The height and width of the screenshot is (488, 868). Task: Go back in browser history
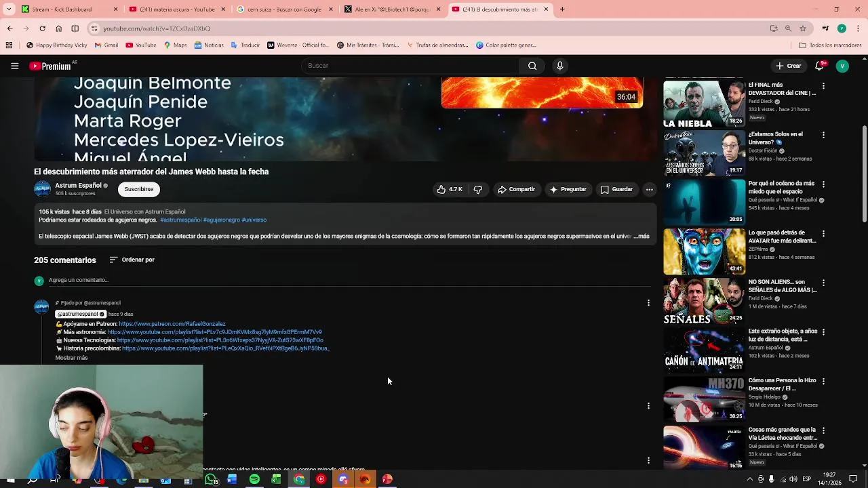pyautogui.click(x=9, y=28)
